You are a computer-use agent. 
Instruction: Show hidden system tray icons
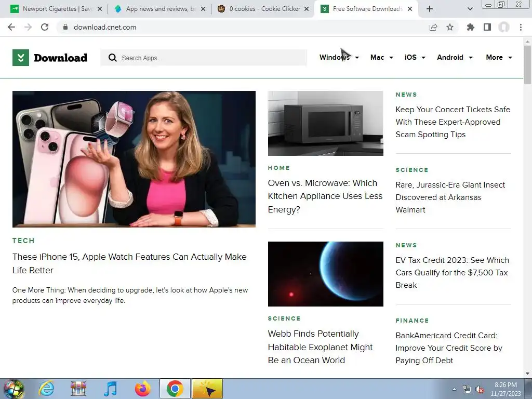tap(454, 390)
